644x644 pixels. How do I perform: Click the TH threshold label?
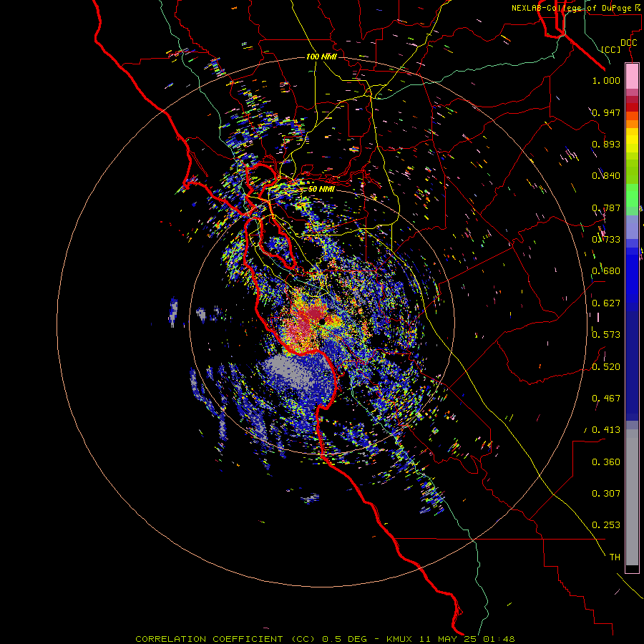pyautogui.click(x=615, y=557)
